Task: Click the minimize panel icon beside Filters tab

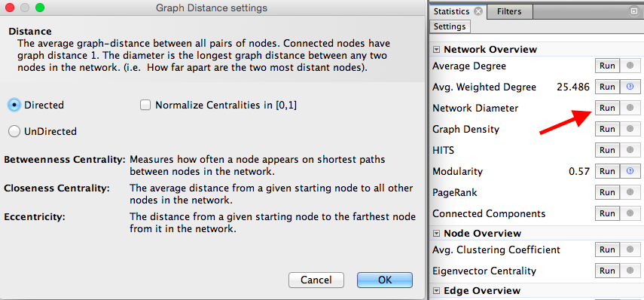Action: pos(634,12)
